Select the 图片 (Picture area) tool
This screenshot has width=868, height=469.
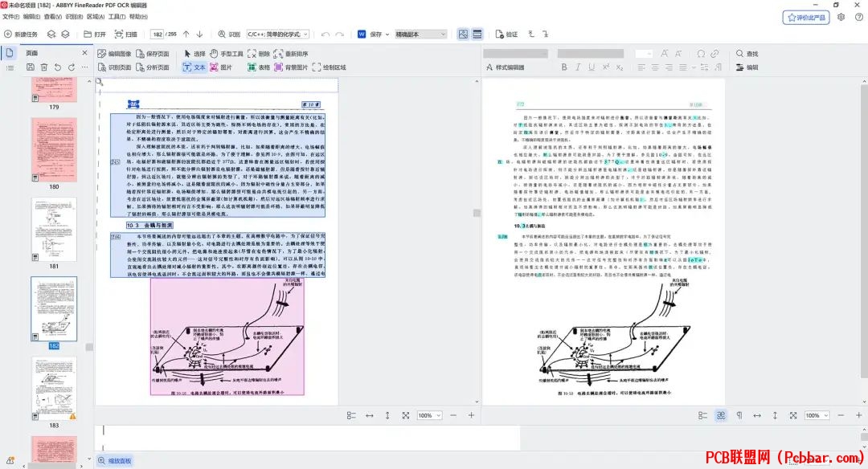pyautogui.click(x=220, y=67)
